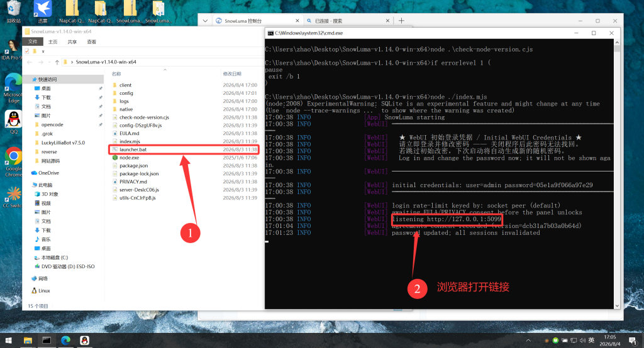Open the Microsoft Edge desktop shortcut
Image resolution: width=644 pixels, height=348 pixels.
(x=14, y=88)
